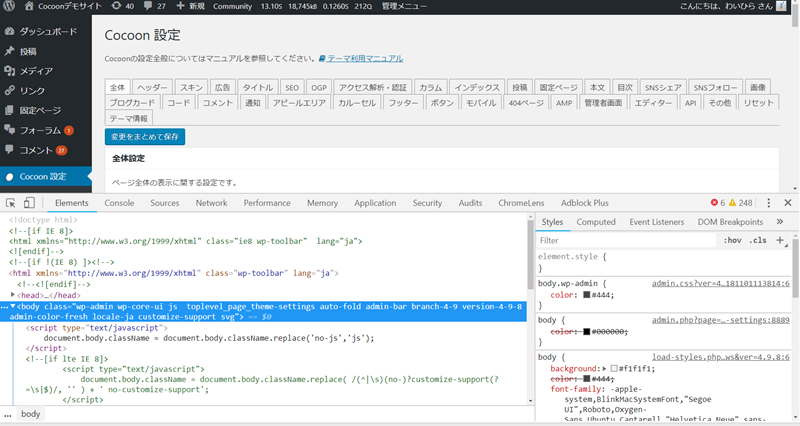
Task: Click the ellipsis beside selected body row
Action: coord(4,307)
